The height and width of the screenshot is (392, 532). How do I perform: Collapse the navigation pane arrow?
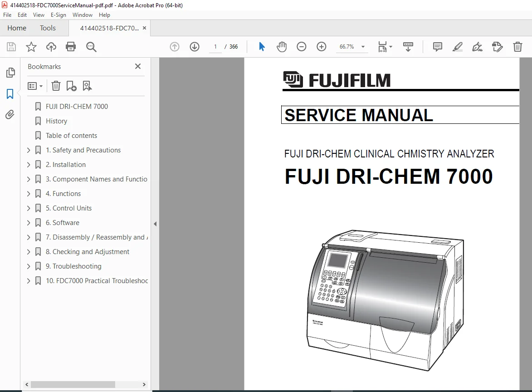[155, 224]
